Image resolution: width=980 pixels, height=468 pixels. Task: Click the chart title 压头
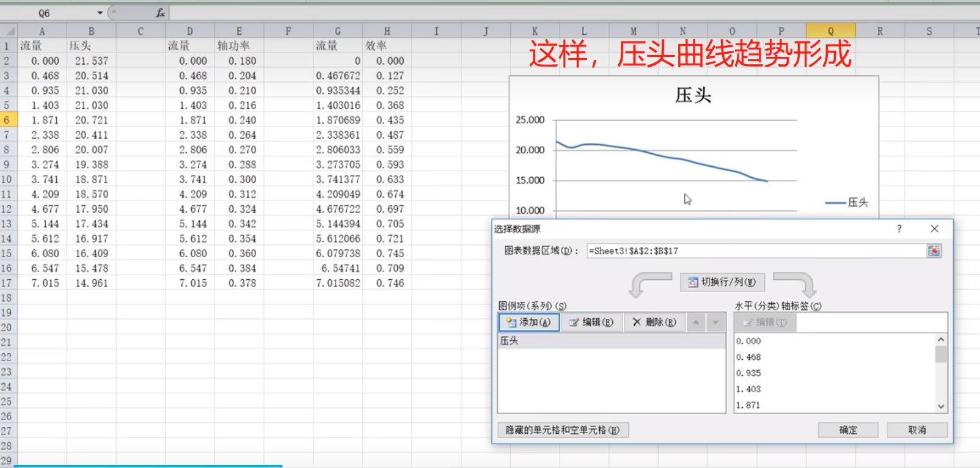[693, 95]
